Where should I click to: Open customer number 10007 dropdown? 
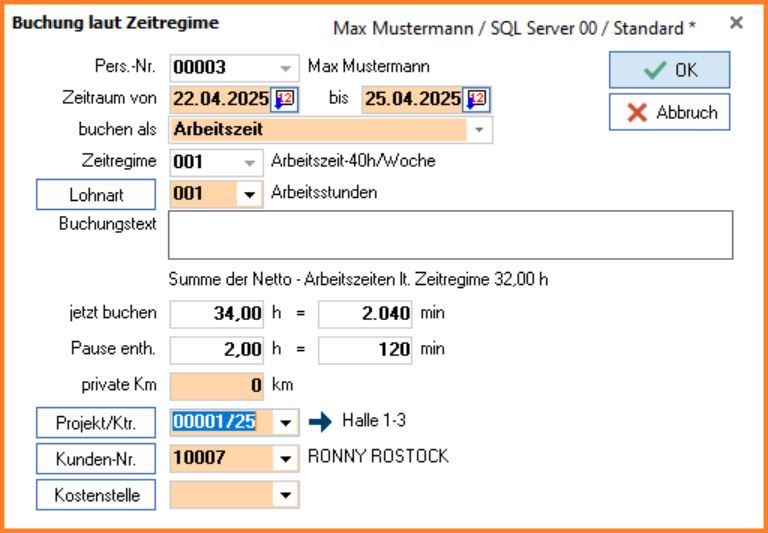(286, 458)
